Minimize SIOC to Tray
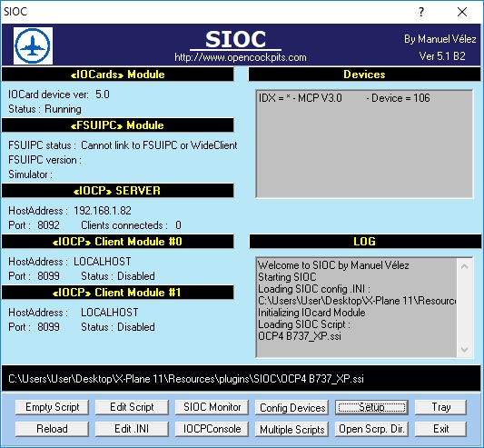Viewport: 484px width, 448px height. coord(440,407)
